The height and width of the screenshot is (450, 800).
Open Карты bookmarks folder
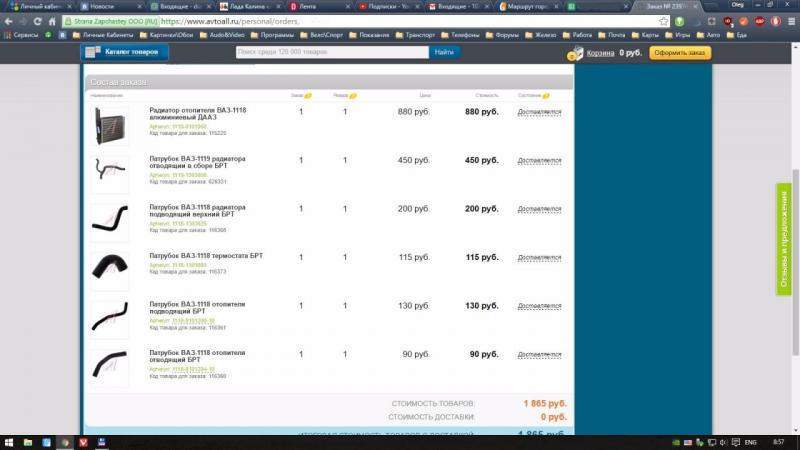[x=645, y=35]
